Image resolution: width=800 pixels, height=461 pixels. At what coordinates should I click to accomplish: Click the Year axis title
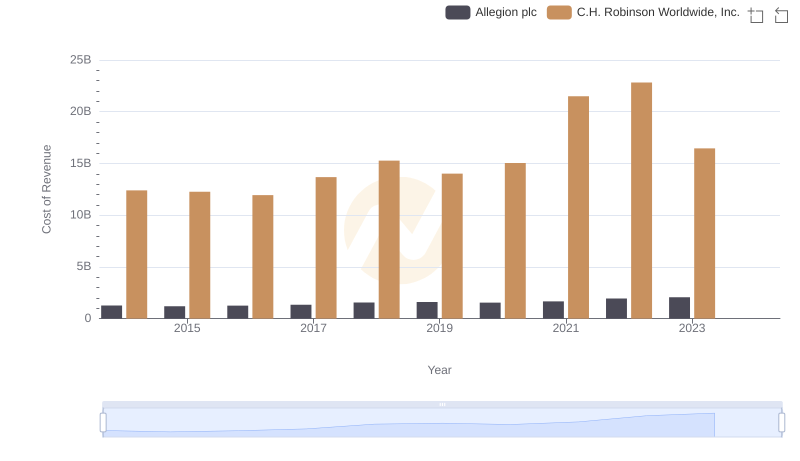point(439,370)
